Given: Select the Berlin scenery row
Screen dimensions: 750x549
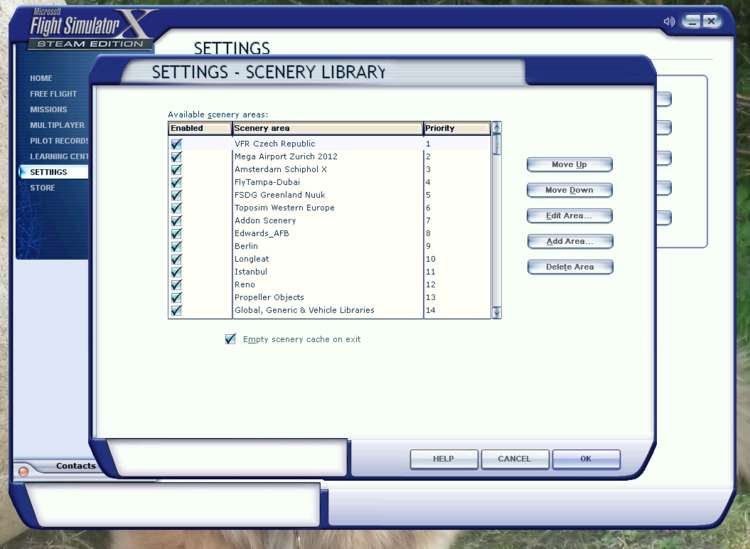Looking at the screenshot, I should (330, 246).
